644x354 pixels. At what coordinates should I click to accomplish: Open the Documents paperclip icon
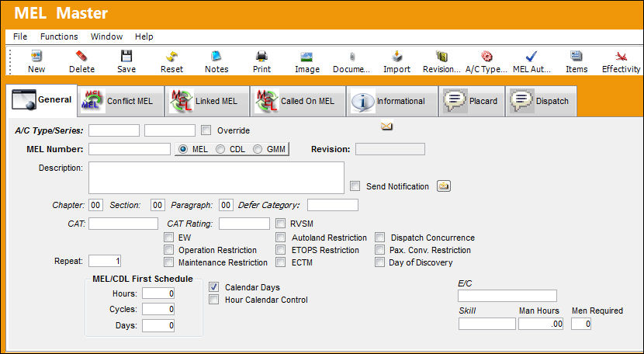click(x=351, y=57)
